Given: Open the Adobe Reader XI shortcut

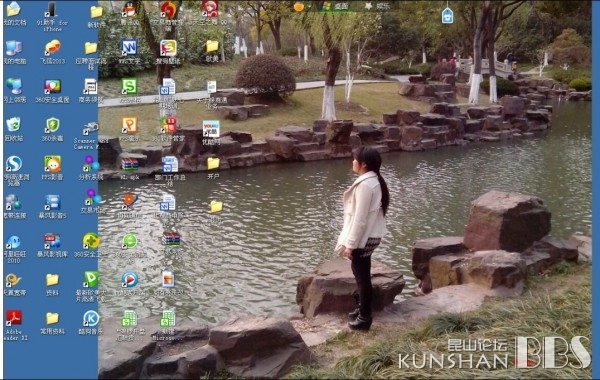Looking at the screenshot, I should (x=14, y=318).
